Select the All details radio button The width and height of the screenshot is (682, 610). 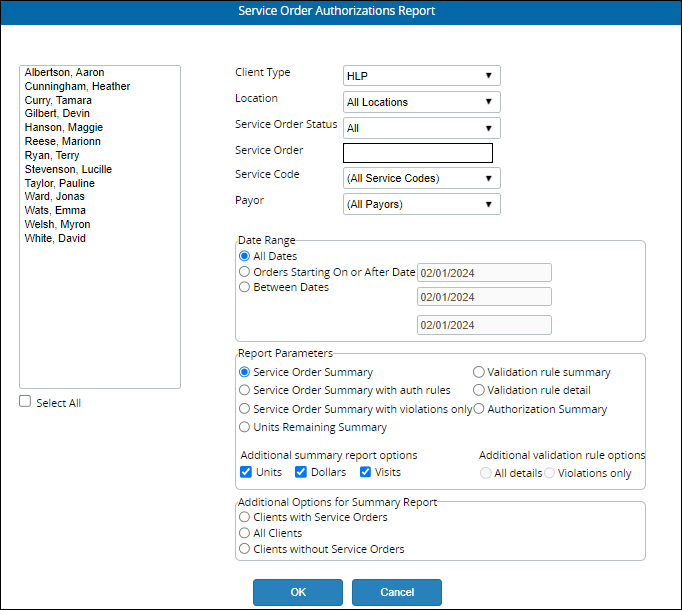pyautogui.click(x=485, y=473)
